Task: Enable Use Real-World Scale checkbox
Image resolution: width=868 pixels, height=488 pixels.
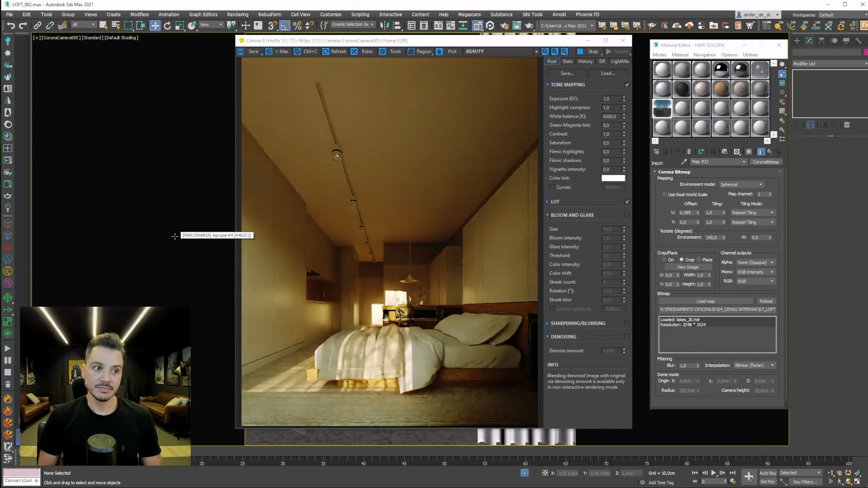Action: (x=664, y=194)
